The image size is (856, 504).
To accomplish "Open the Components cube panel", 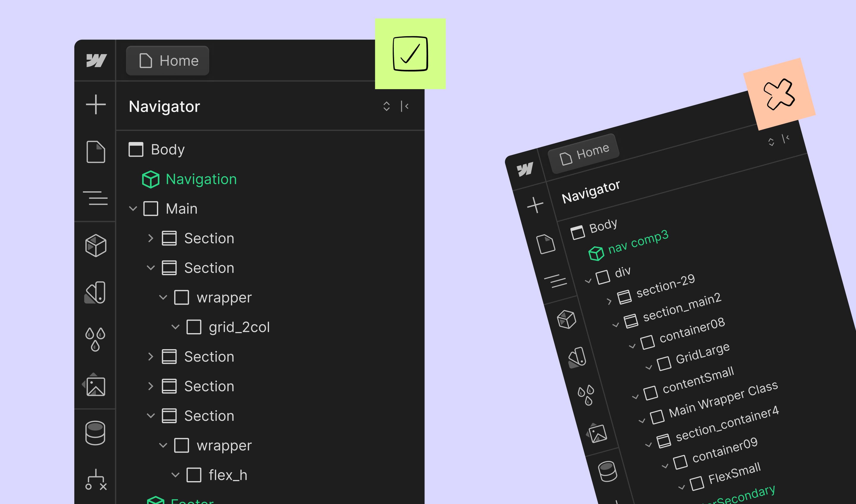I will 96,245.
